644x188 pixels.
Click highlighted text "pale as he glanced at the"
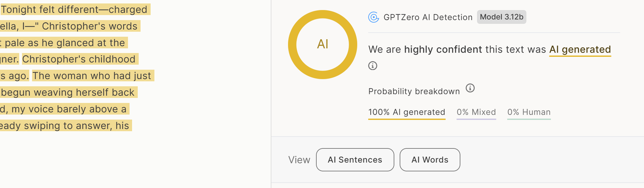pos(65,43)
